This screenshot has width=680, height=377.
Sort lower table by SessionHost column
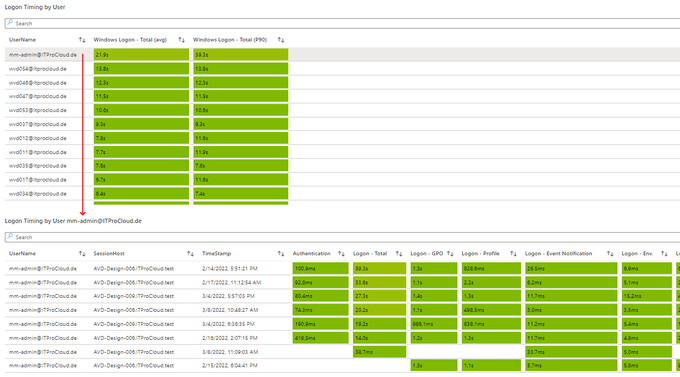click(190, 253)
